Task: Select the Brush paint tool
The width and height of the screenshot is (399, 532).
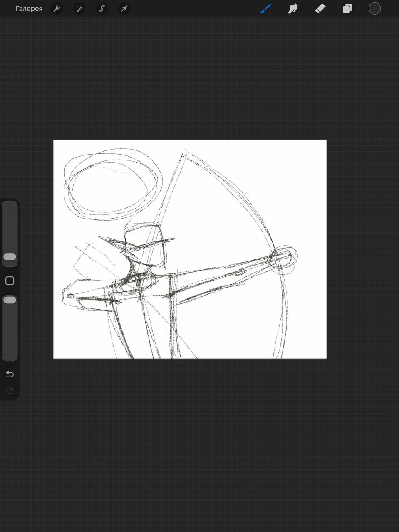Action: [266, 9]
